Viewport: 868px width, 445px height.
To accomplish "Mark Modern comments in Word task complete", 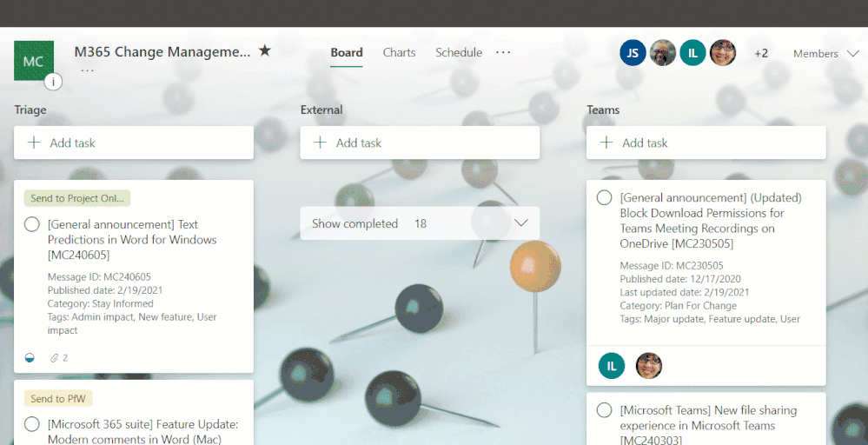I will [x=32, y=424].
